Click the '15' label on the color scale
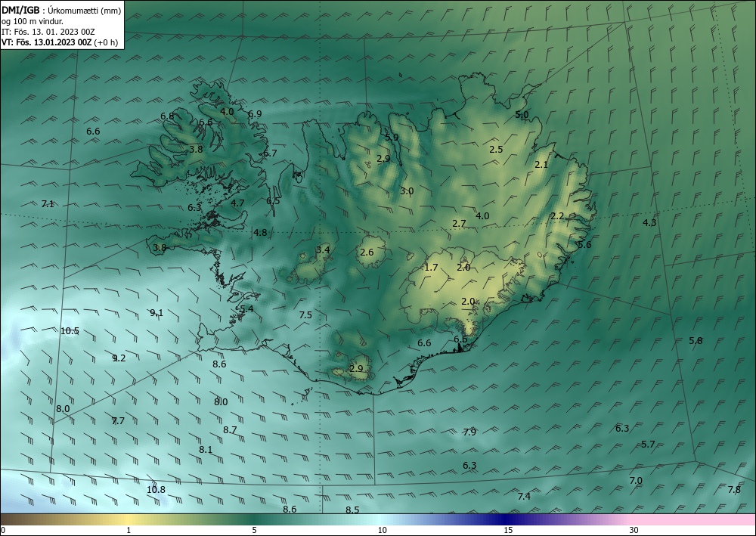This screenshot has width=756, height=536. pyautogui.click(x=508, y=531)
